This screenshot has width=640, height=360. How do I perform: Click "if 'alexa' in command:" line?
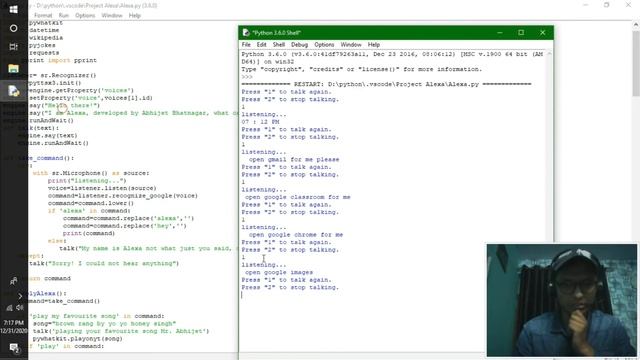(89, 211)
